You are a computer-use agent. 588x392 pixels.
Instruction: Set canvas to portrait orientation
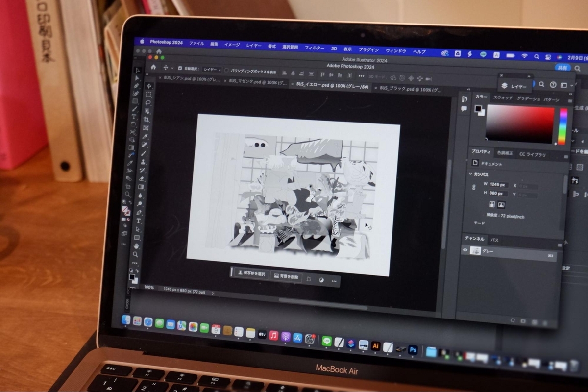[x=491, y=204]
